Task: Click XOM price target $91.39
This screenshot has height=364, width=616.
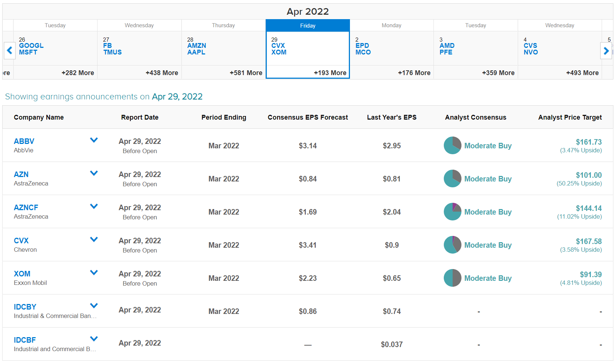Action: (x=591, y=275)
